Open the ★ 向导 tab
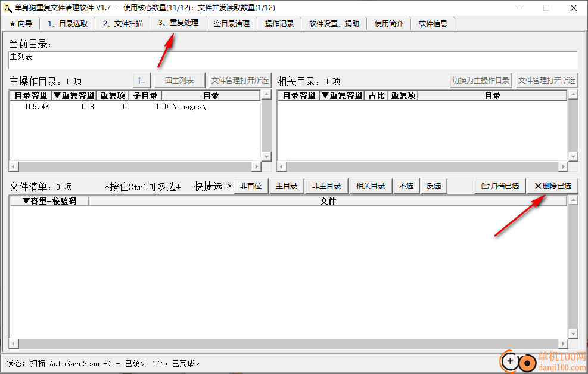 point(21,24)
